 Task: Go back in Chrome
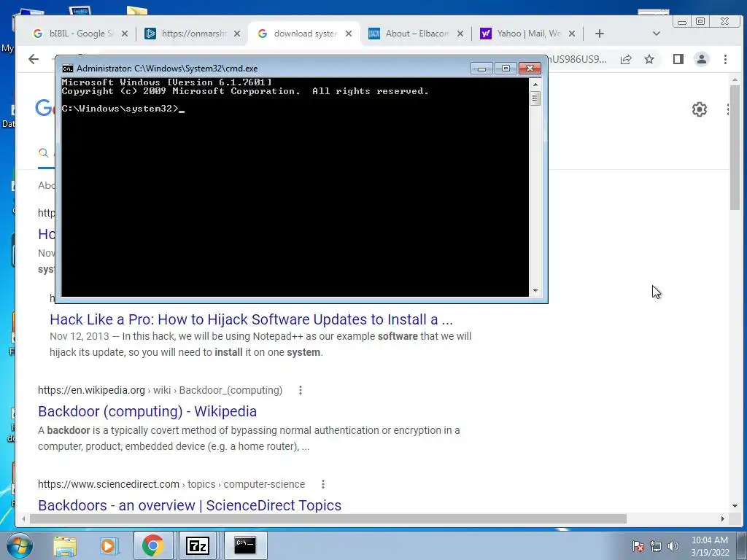tap(34, 59)
